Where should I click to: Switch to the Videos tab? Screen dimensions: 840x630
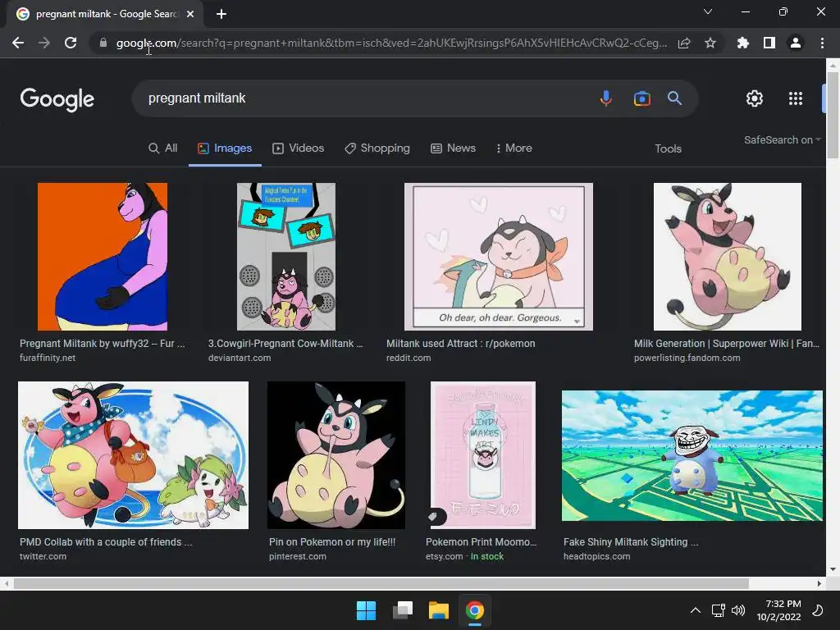point(298,148)
